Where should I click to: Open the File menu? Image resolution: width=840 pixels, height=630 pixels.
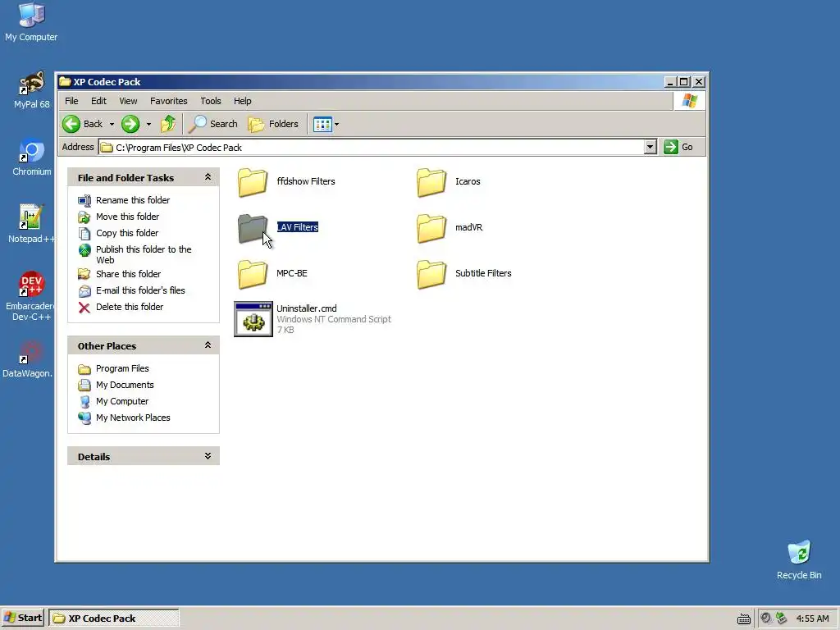point(71,101)
